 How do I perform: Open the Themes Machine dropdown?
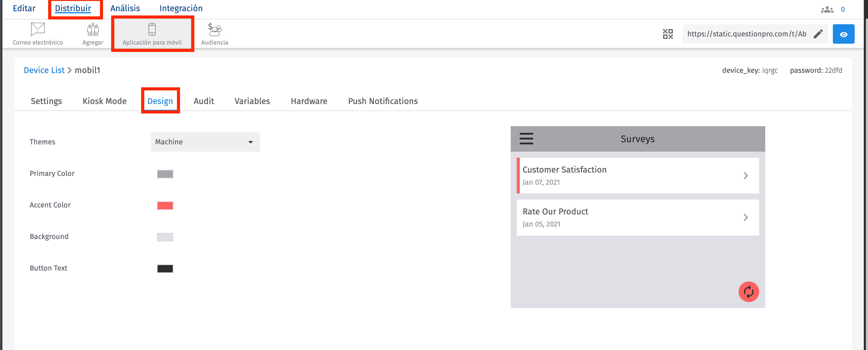pyautogui.click(x=205, y=142)
